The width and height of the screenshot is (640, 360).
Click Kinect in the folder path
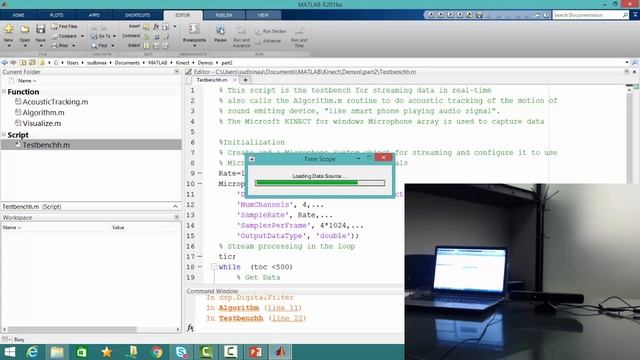[182, 63]
